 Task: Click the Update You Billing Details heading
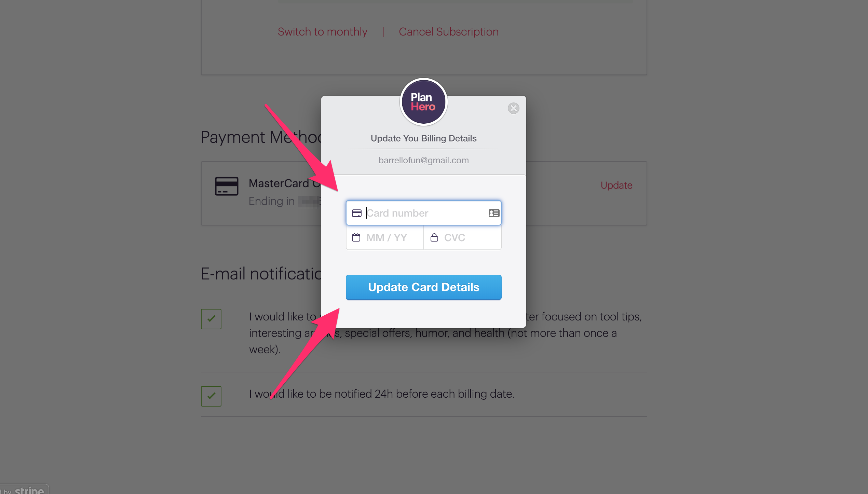click(423, 138)
